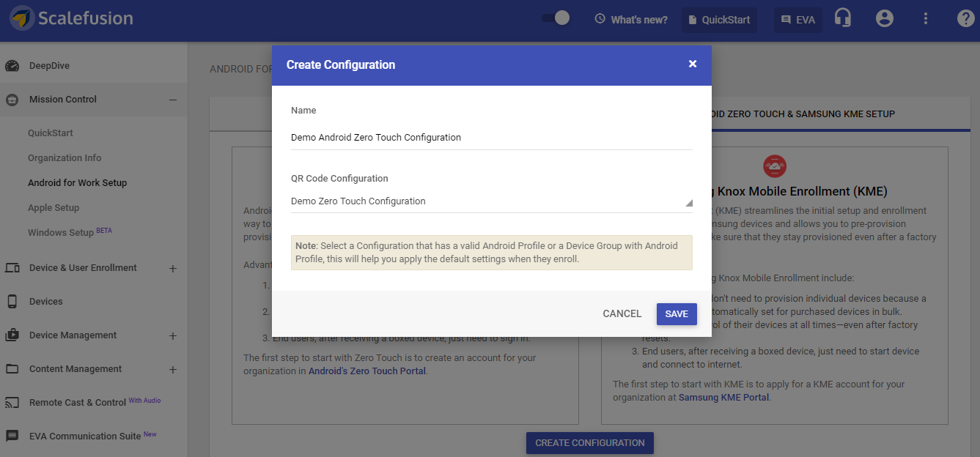Open the EVA chat button
Image resolution: width=980 pixels, height=457 pixels.
[x=798, y=20]
